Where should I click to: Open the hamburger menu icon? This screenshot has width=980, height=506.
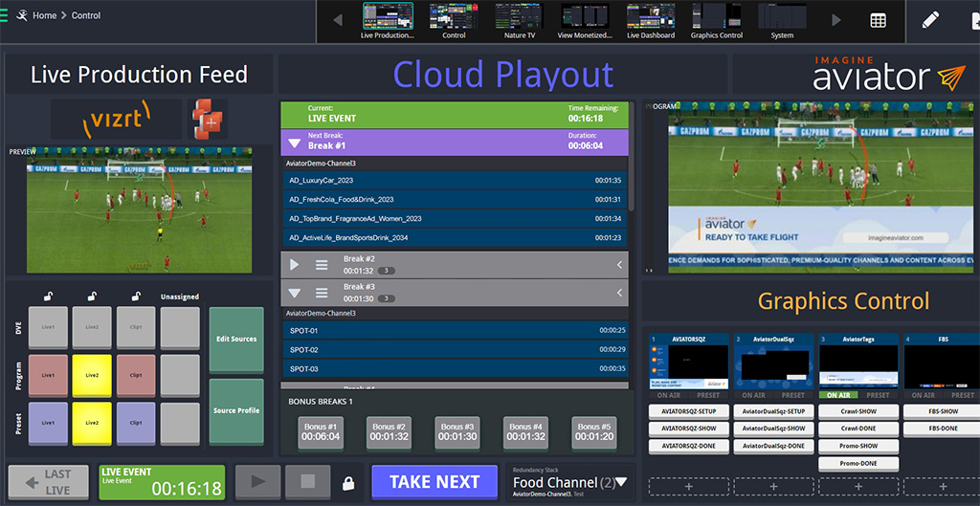click(3, 15)
